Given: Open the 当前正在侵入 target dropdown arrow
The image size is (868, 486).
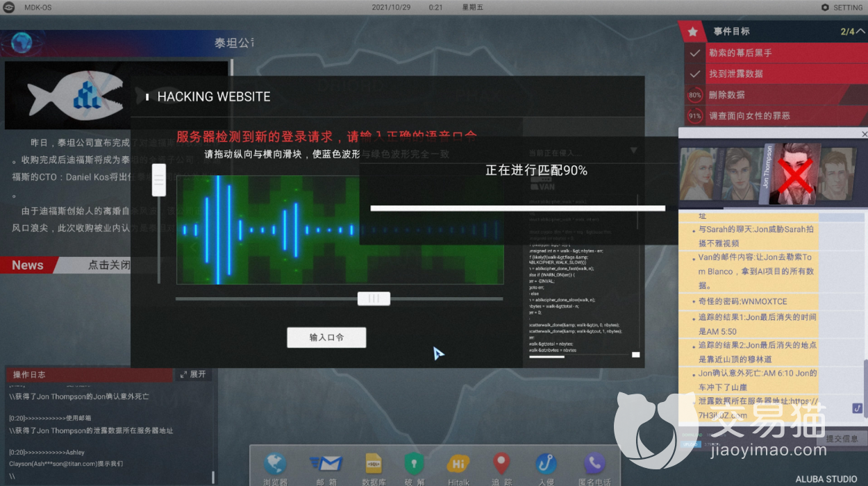Looking at the screenshot, I should point(633,150).
